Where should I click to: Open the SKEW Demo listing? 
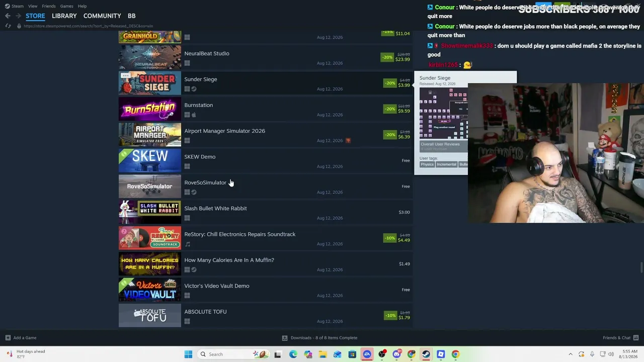[x=266, y=161]
